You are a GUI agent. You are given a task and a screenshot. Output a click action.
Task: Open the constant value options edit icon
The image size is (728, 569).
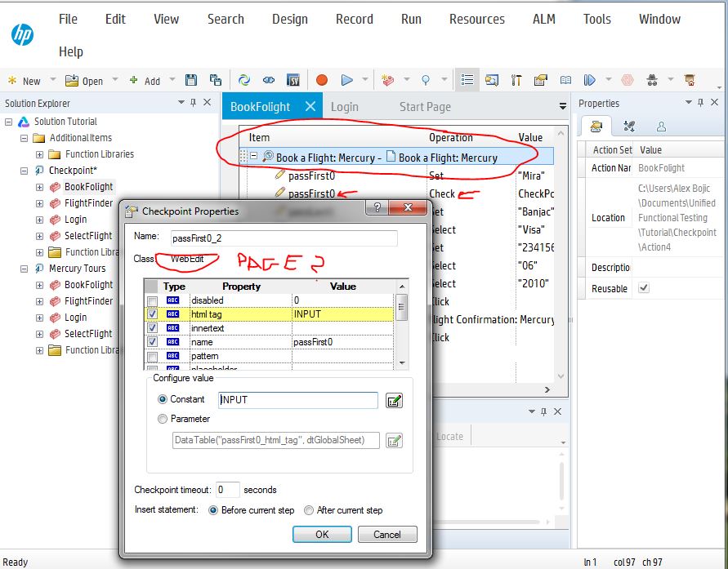pyautogui.click(x=394, y=401)
